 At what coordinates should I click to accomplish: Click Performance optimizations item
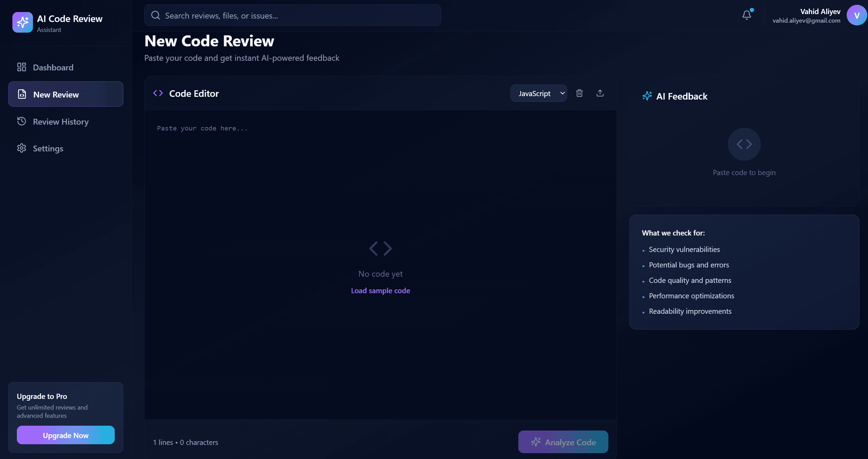click(691, 296)
